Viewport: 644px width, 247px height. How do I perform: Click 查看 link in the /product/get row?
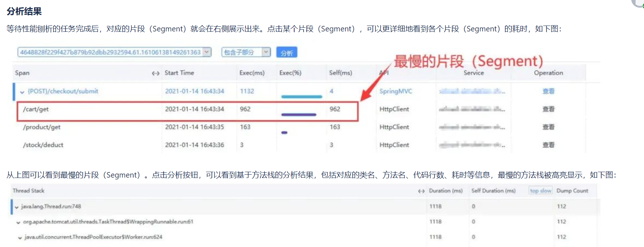(x=548, y=127)
